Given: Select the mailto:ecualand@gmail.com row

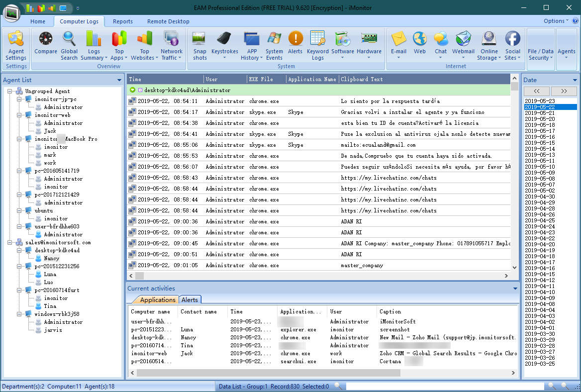Looking at the screenshot, I should 319,144.
